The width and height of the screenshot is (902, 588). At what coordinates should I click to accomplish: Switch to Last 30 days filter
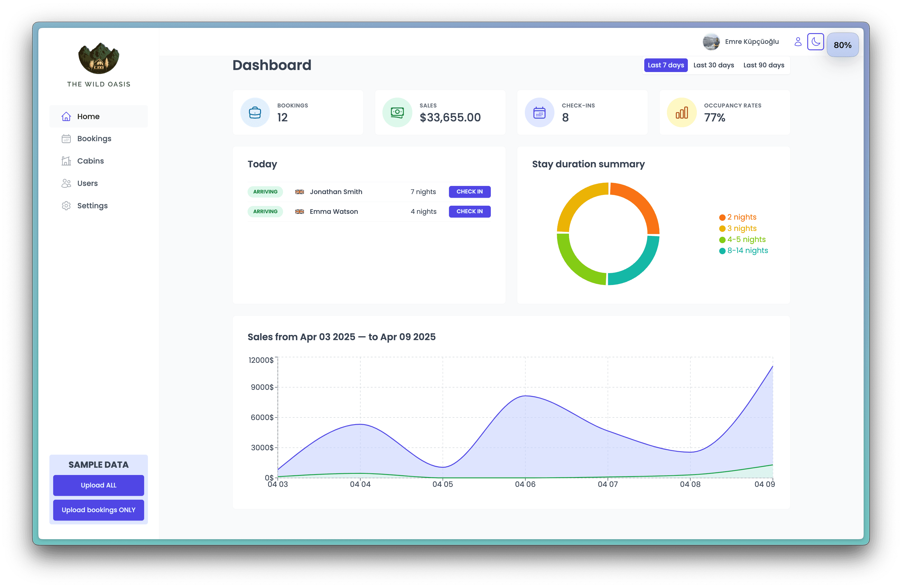click(713, 65)
